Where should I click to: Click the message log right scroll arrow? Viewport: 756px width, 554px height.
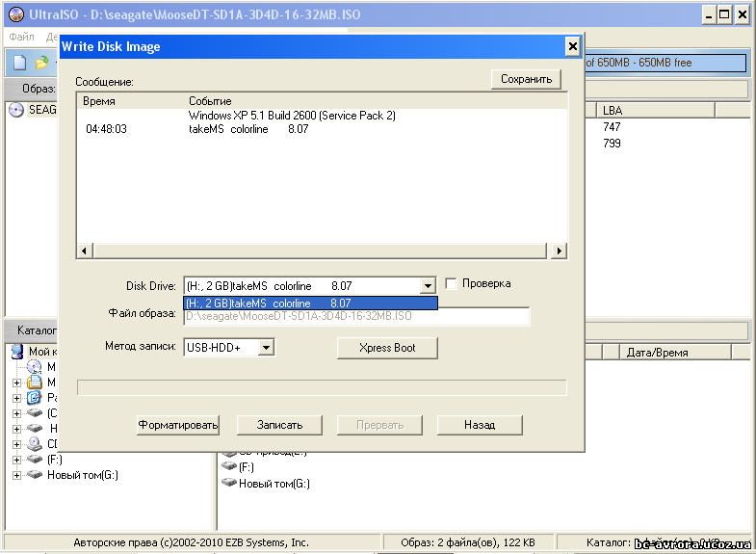(x=559, y=251)
